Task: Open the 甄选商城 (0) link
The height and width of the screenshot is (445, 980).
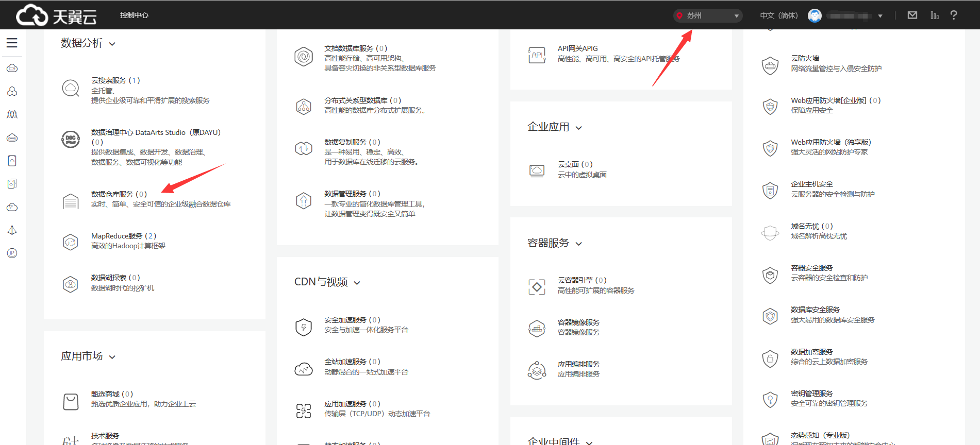Action: tap(112, 394)
